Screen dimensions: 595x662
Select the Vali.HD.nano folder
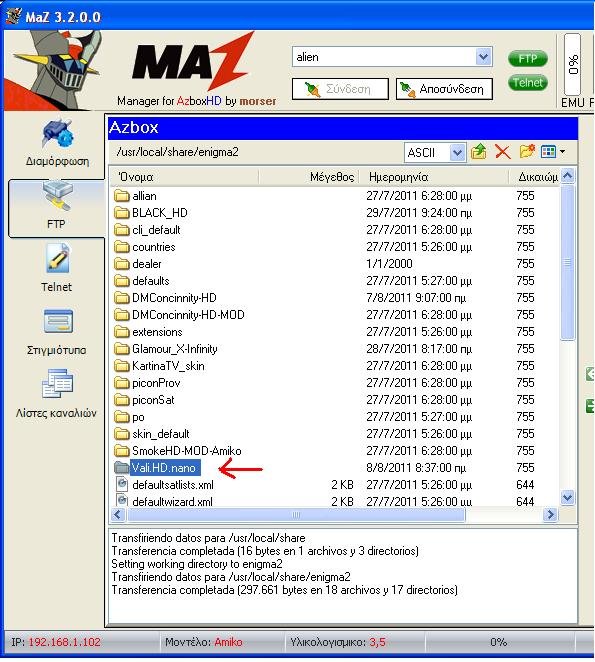point(157,468)
